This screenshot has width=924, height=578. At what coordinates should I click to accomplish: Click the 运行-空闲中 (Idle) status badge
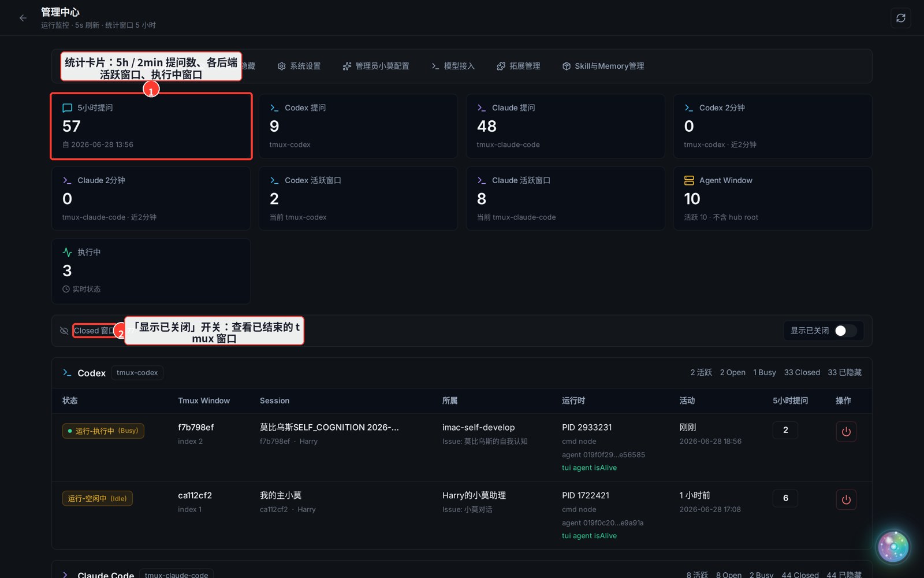[x=98, y=498]
